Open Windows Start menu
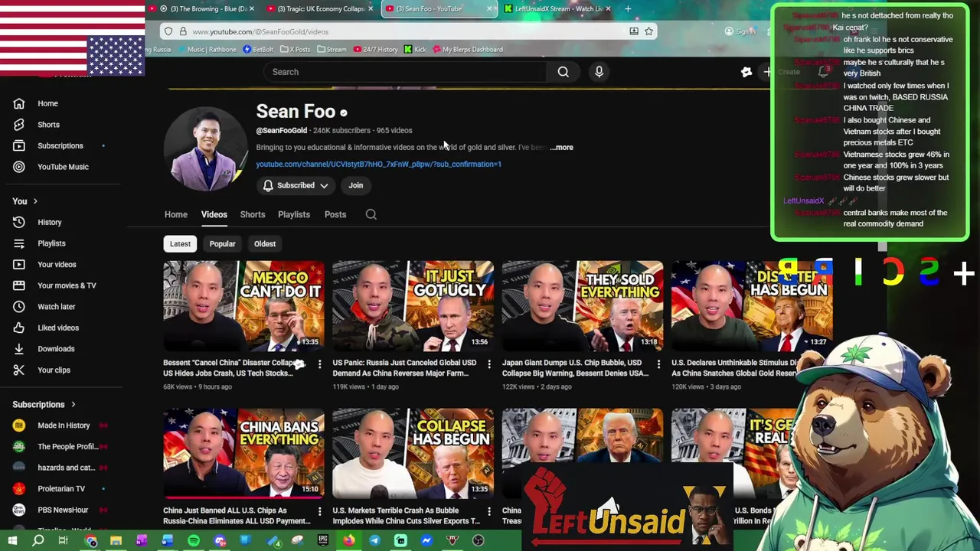This screenshot has width=980, height=551. (x=12, y=541)
